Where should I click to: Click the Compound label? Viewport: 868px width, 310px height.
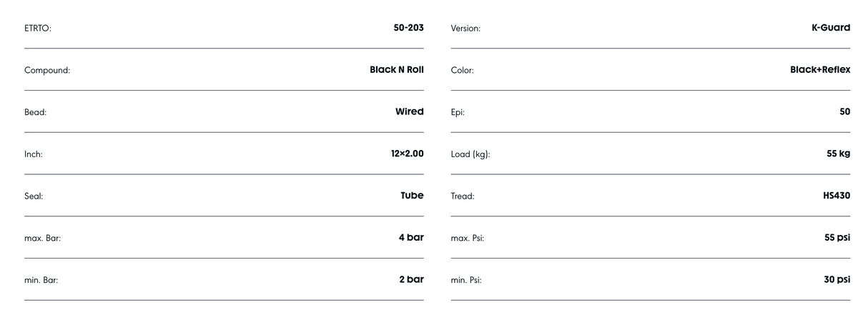tap(47, 71)
